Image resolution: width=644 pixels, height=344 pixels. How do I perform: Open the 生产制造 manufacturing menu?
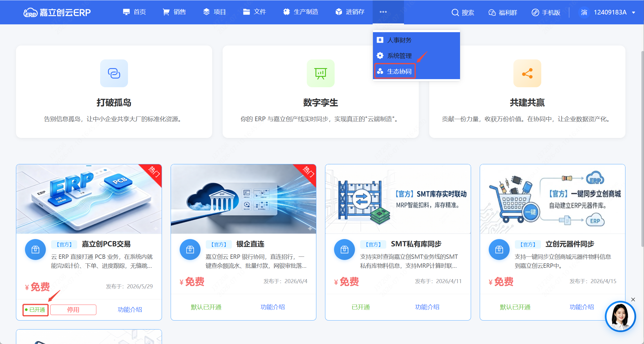coord(300,12)
